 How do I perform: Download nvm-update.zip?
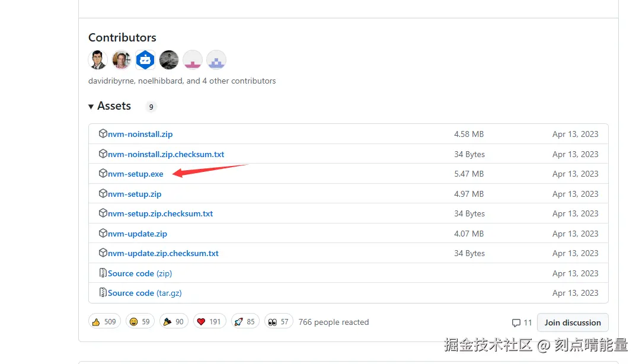coord(138,234)
